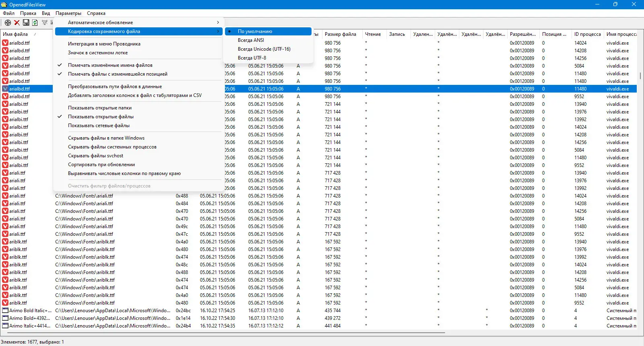This screenshot has height=346, width=644.
Task: Open the Справка menu
Action: 96,13
